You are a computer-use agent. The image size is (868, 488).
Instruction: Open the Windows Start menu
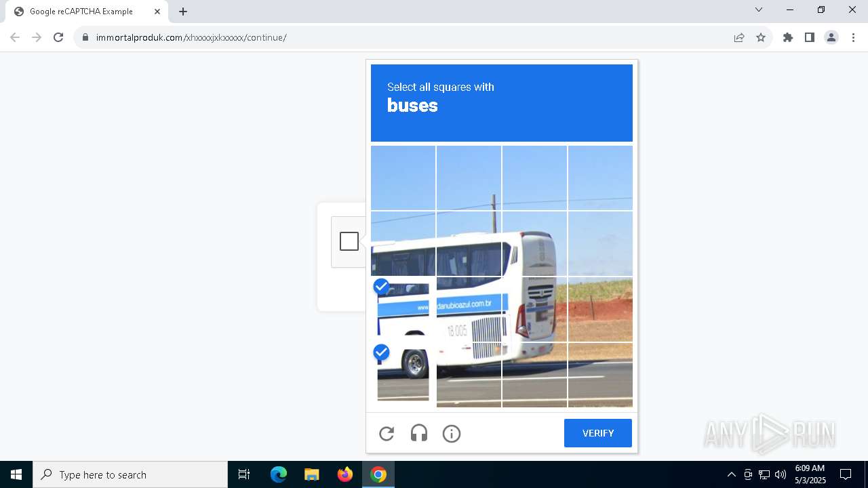(x=16, y=474)
